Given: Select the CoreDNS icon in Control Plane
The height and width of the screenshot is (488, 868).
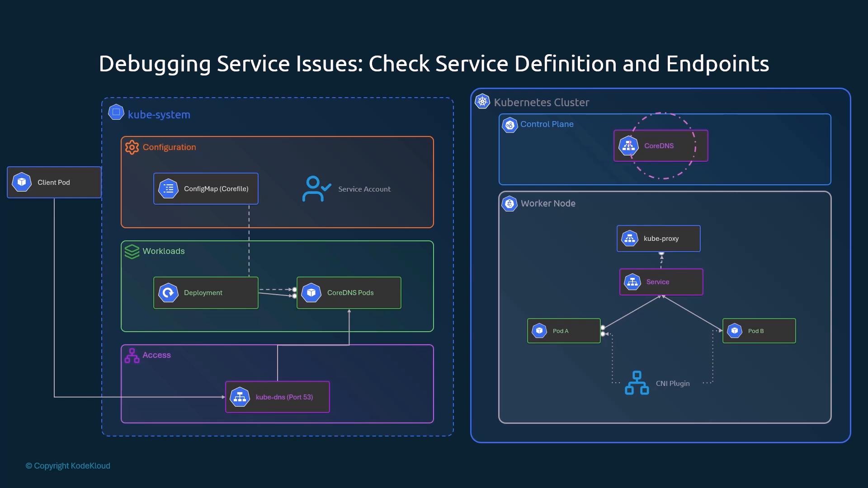Looking at the screenshot, I should coord(628,145).
